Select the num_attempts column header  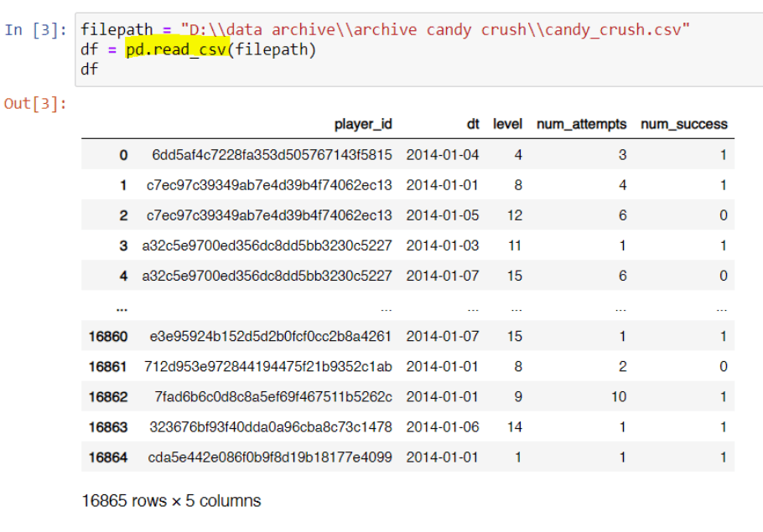pyautogui.click(x=581, y=124)
